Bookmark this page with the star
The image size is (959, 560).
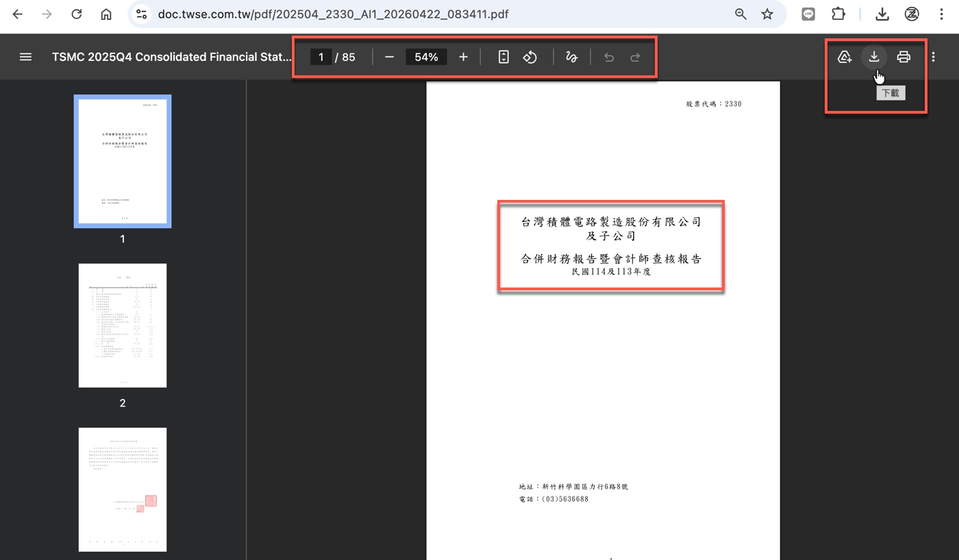point(767,14)
